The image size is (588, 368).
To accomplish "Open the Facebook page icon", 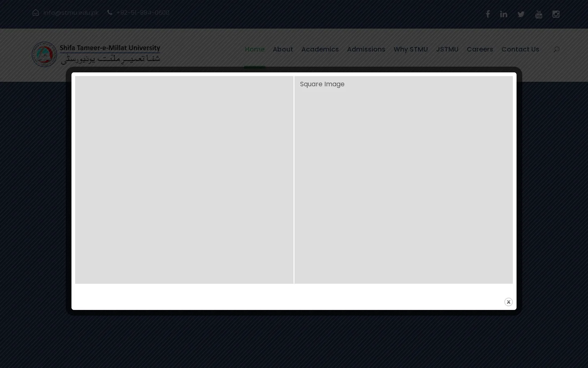I will (488, 14).
